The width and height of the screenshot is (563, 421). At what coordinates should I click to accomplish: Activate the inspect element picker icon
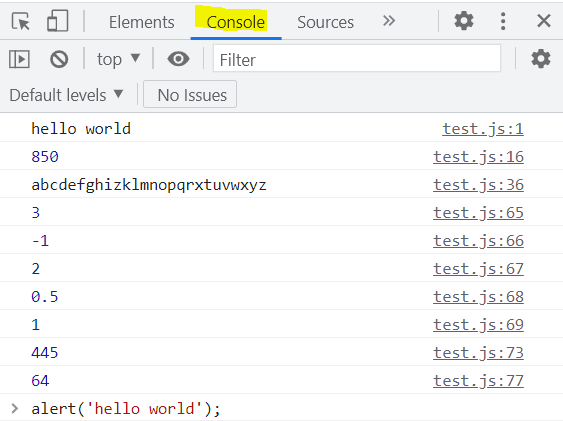point(20,22)
